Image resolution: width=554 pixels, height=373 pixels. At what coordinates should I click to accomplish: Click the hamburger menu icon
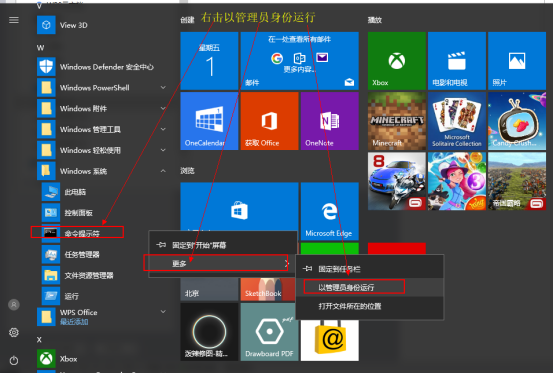[14, 20]
